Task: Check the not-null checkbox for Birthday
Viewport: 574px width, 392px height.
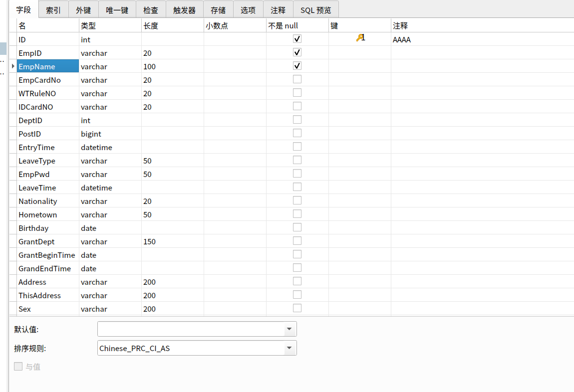Action: (x=297, y=227)
